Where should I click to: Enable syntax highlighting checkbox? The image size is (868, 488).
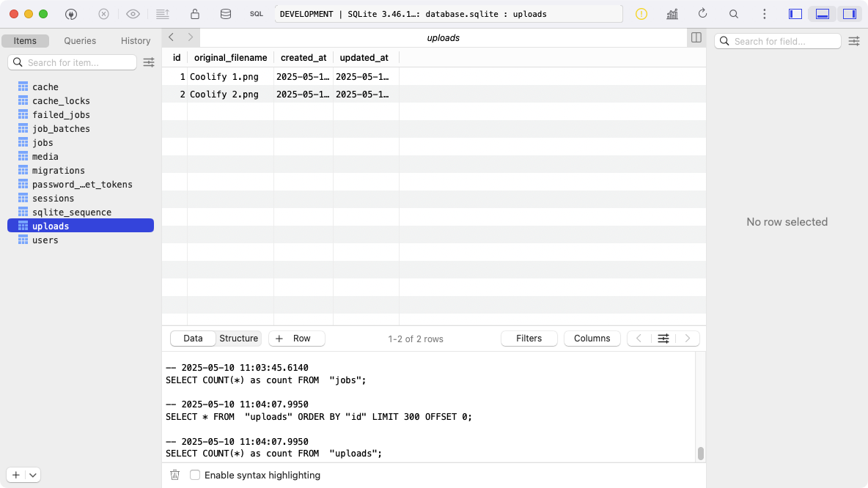coord(195,475)
